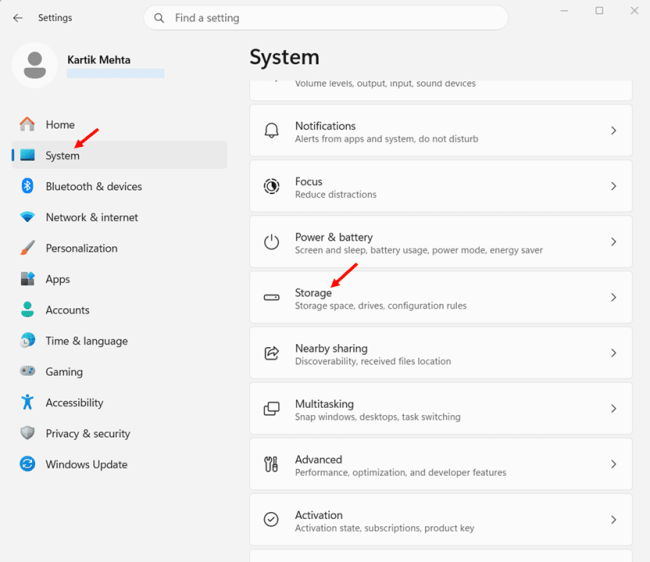The width and height of the screenshot is (650, 562).
Task: Select System in the sidebar
Action: [x=119, y=155]
